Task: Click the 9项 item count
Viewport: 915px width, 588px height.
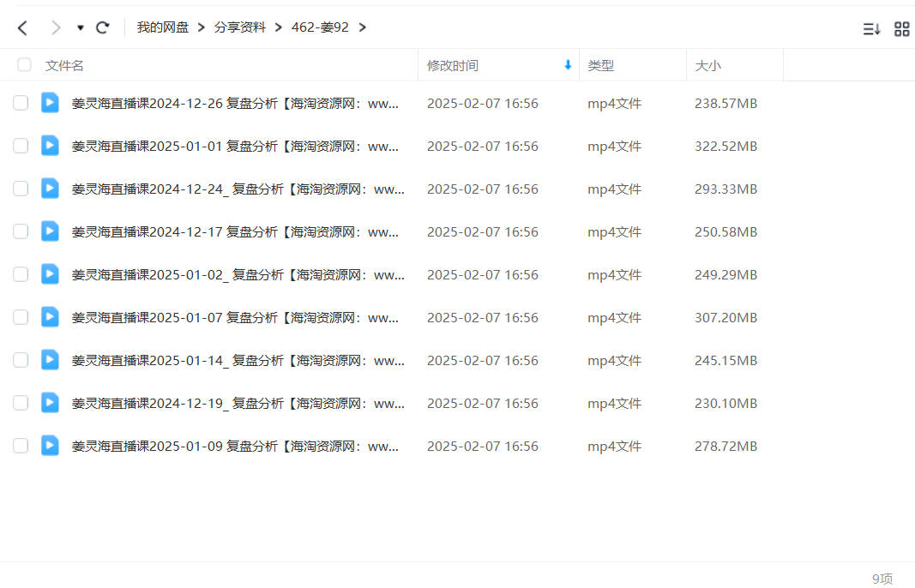Action: 882,578
